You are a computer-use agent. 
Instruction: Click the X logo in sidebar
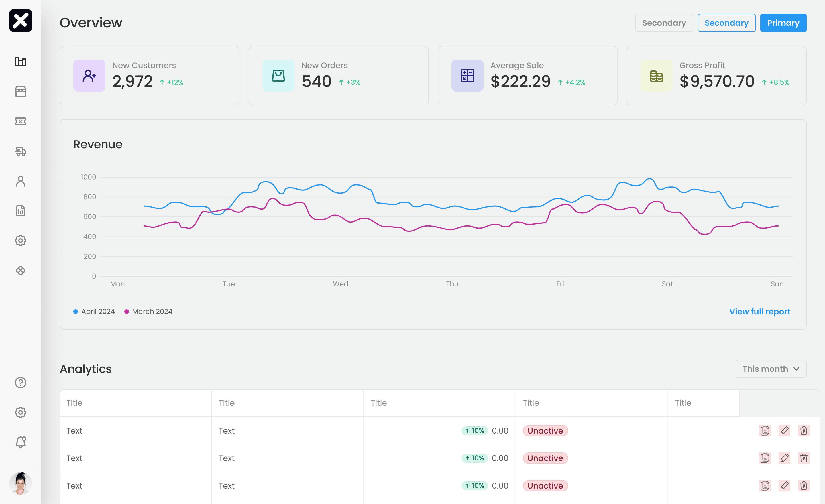20,21
